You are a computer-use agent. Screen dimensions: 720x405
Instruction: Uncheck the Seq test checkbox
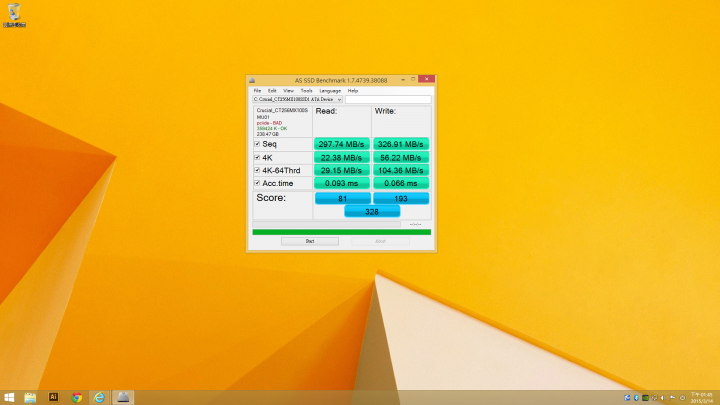(257, 144)
